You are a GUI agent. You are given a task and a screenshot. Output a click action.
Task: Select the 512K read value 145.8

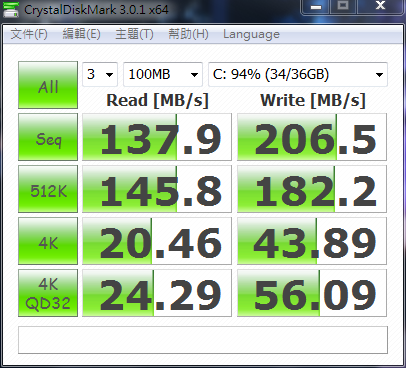click(x=157, y=189)
